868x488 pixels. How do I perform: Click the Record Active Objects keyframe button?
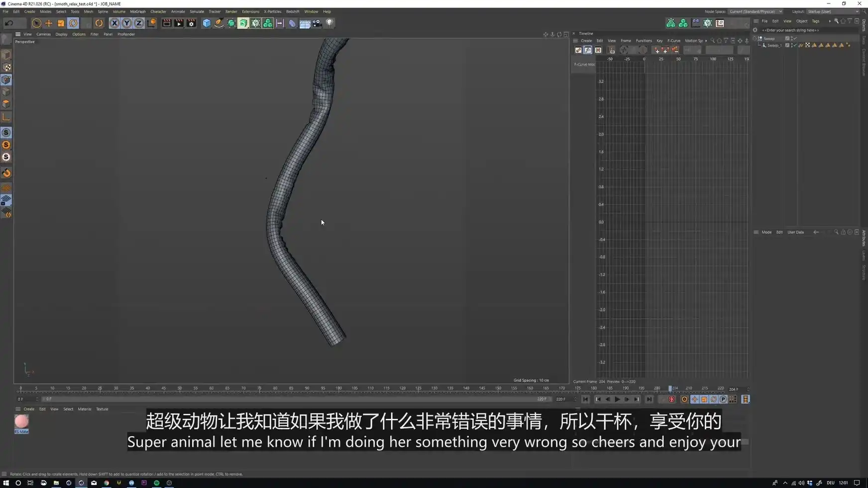(671, 399)
